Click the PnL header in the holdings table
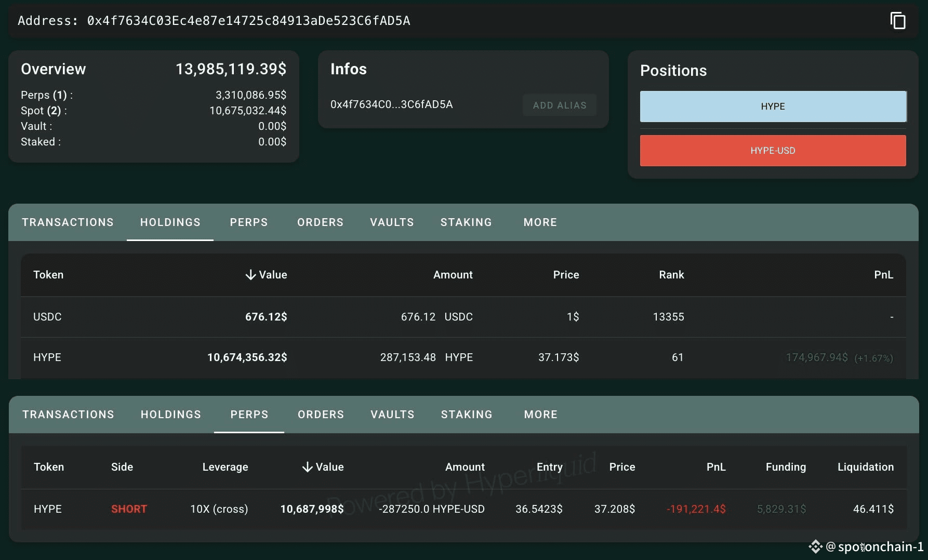The image size is (928, 560). coord(883,275)
